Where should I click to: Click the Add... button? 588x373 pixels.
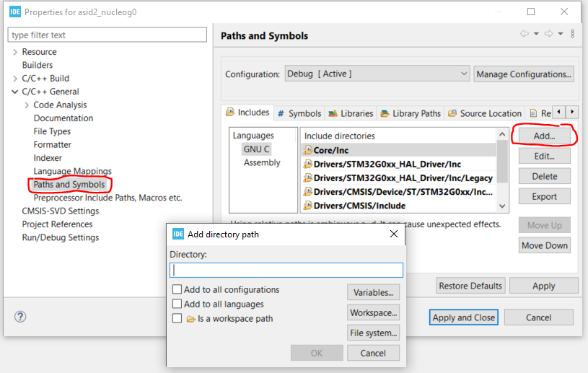[x=545, y=136]
